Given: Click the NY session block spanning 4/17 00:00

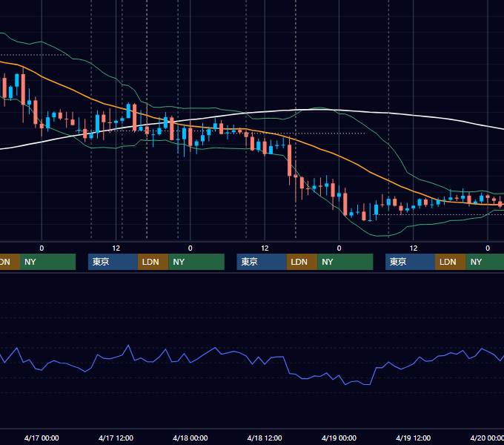Looking at the screenshot, I should (x=48, y=262).
